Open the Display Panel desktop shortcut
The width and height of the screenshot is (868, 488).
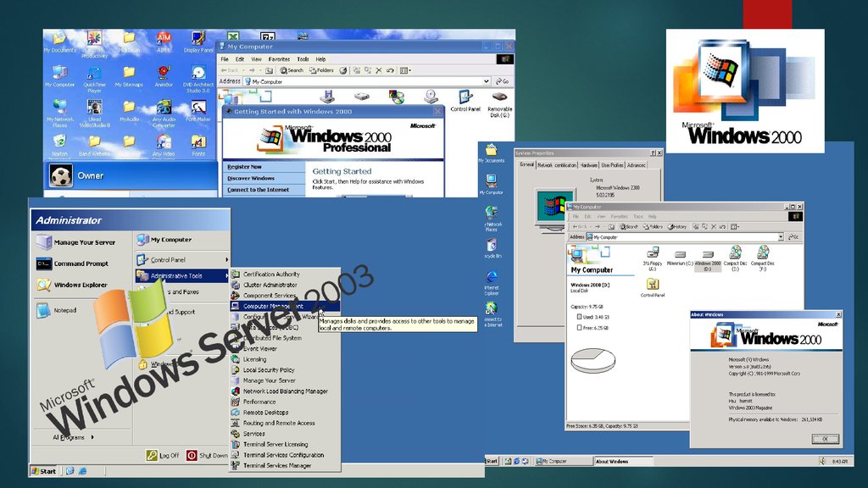click(198, 42)
